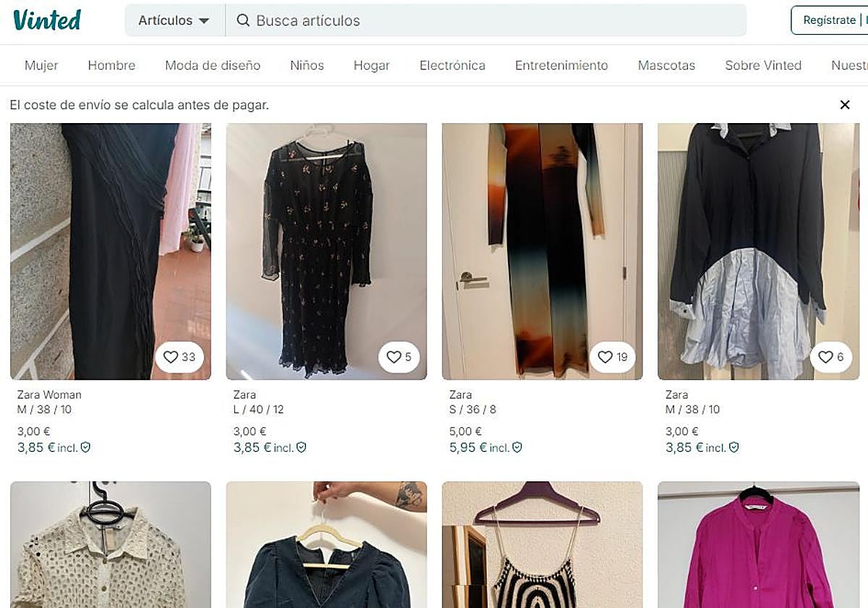Toggle favorite on the gradient dress (19 likes)
Screen dimensions: 868x608
605,357
